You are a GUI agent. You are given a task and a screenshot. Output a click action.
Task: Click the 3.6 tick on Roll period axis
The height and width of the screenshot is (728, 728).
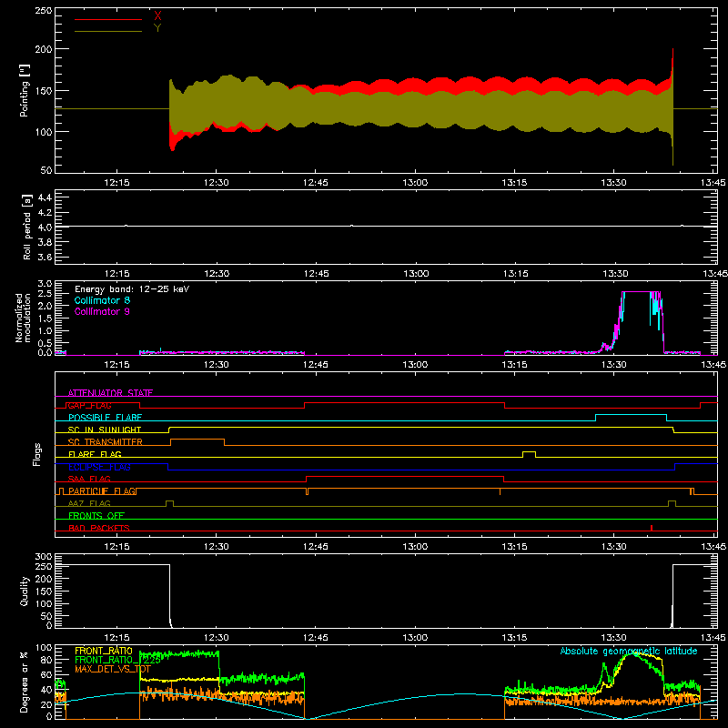pyautogui.click(x=45, y=257)
